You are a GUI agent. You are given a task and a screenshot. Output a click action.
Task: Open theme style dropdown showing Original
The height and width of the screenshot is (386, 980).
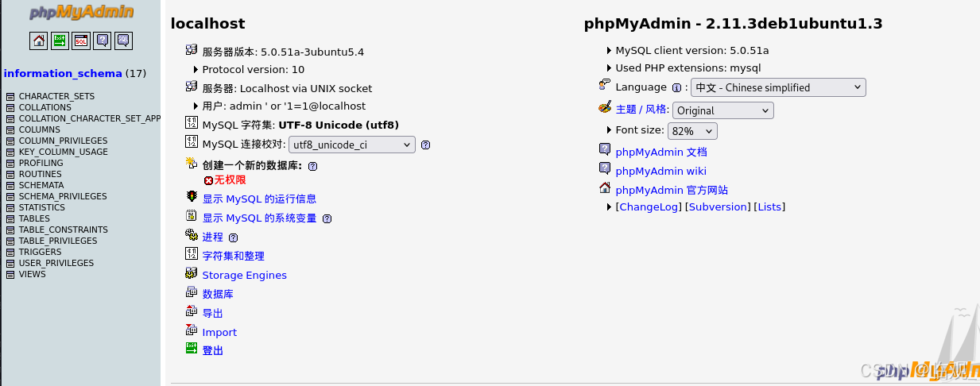(x=723, y=110)
